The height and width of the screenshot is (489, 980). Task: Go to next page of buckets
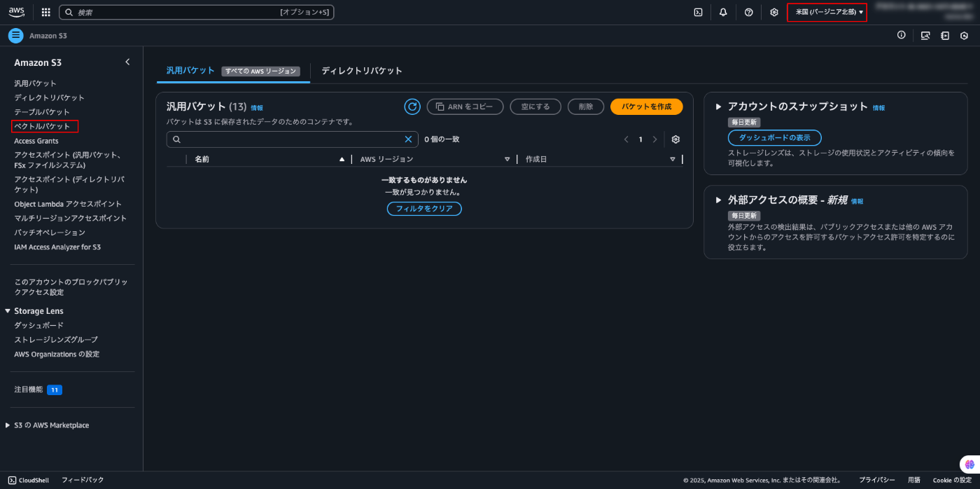(x=654, y=139)
